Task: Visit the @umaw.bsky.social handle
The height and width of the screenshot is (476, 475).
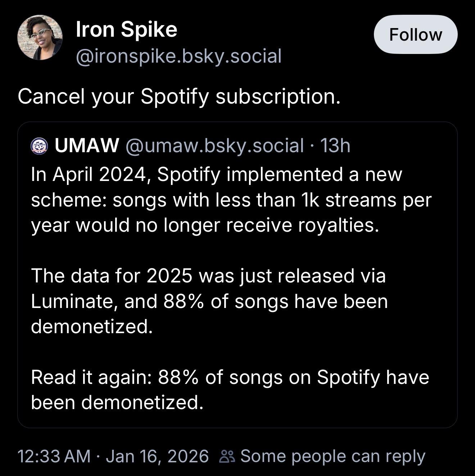Action: click(x=214, y=145)
